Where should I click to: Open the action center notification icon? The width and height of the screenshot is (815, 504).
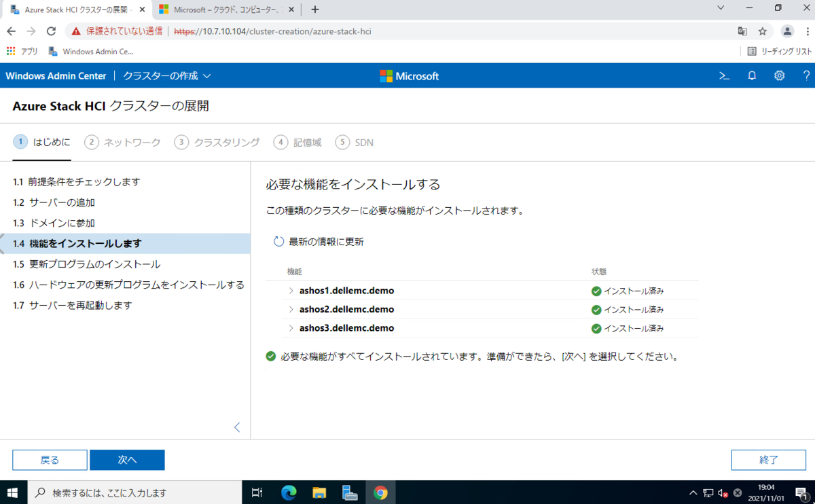(x=801, y=492)
